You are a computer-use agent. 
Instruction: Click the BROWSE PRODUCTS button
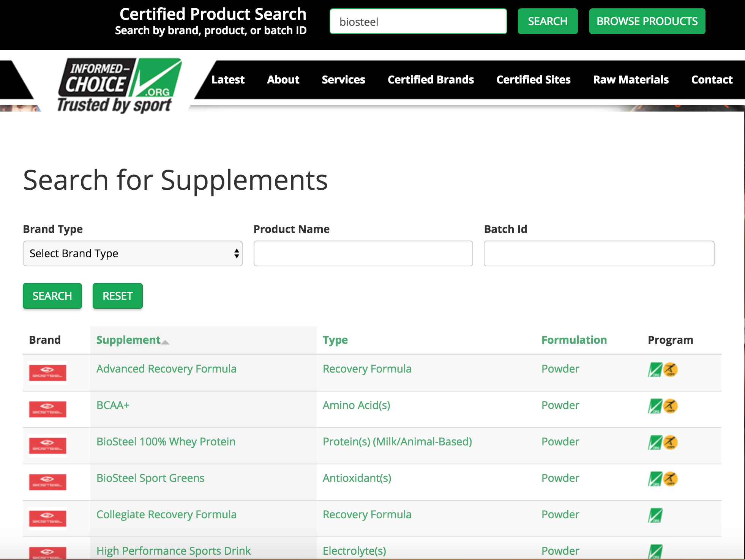[647, 21]
